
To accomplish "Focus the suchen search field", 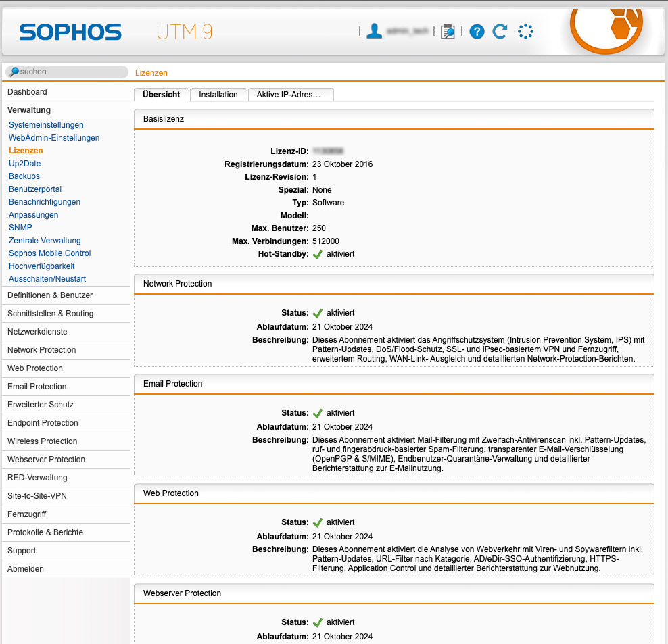I will pos(67,72).
